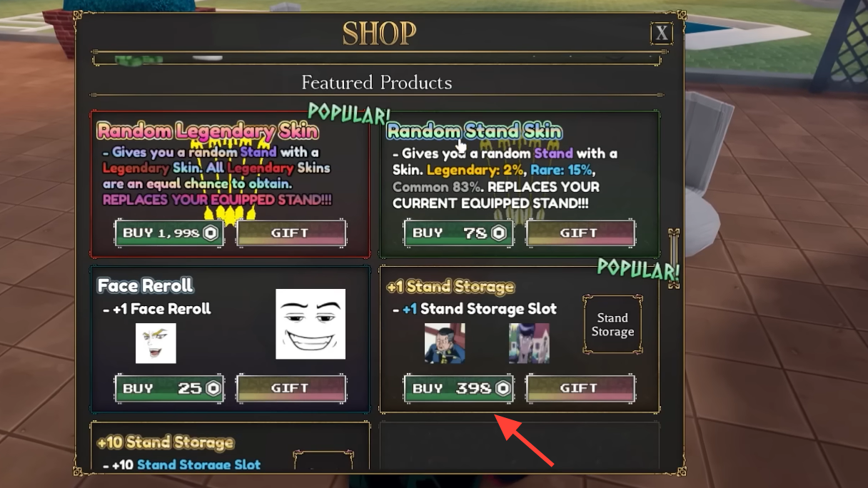
Task: Click the right character portrait in Stand Storage
Action: 529,343
